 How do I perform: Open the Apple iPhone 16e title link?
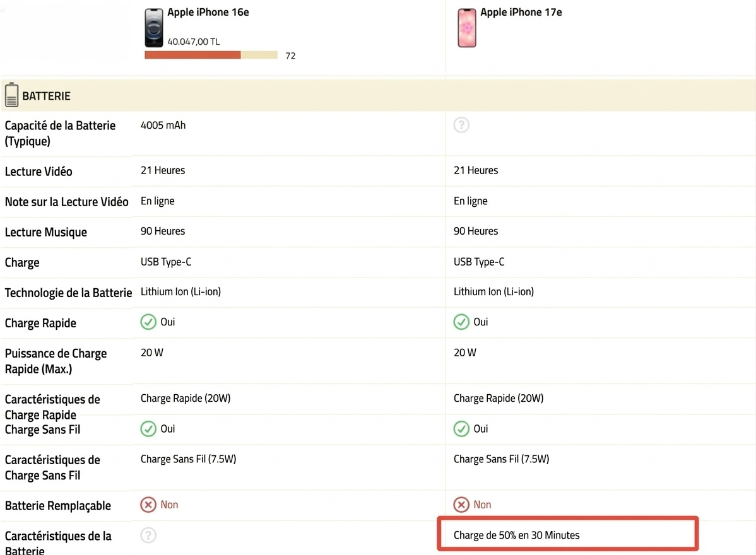(208, 12)
